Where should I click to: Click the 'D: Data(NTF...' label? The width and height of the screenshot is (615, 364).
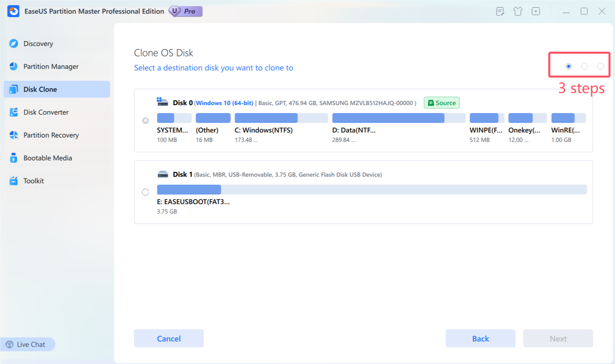tap(354, 130)
